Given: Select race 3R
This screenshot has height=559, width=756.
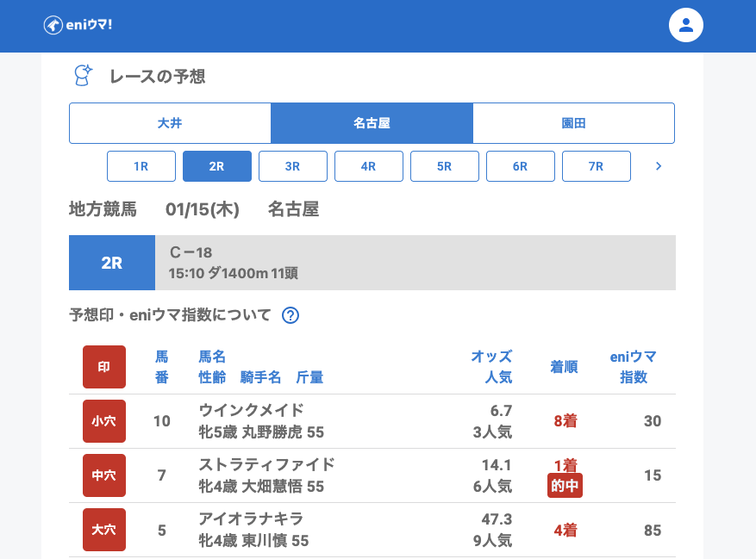Looking at the screenshot, I should [x=293, y=166].
